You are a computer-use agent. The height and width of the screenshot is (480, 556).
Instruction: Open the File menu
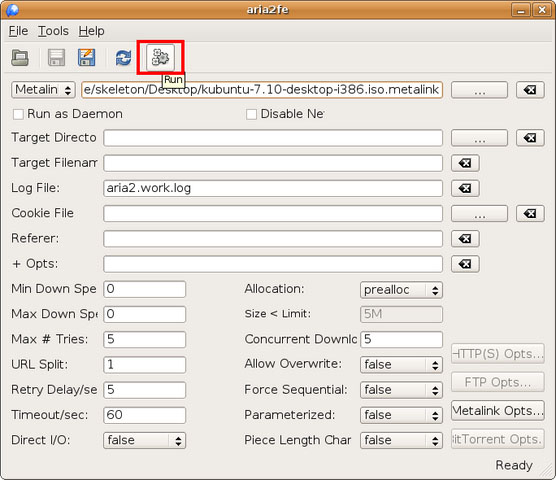18,31
